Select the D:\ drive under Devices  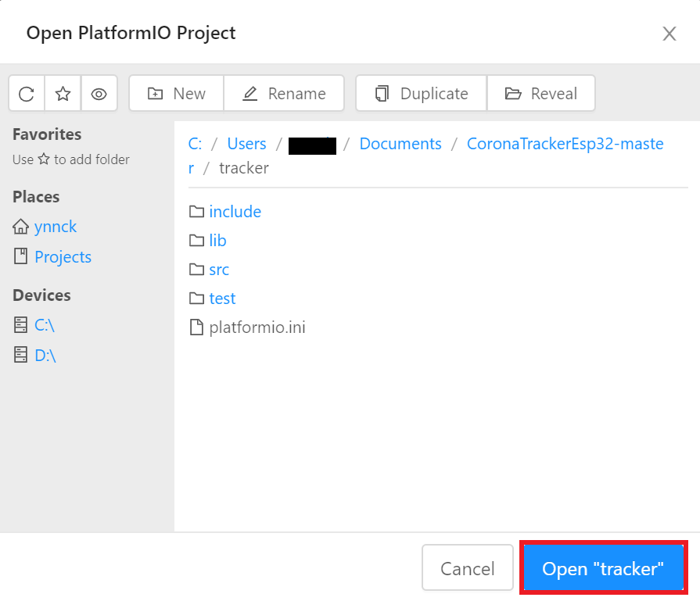(x=45, y=355)
